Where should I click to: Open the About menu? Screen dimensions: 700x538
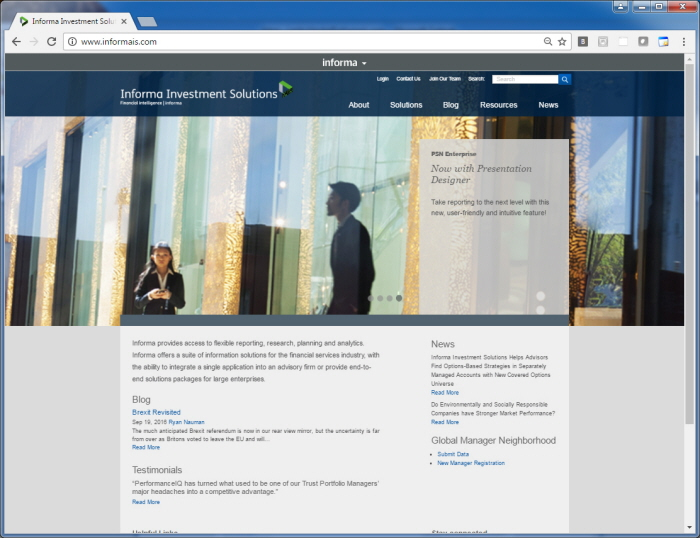(x=358, y=105)
